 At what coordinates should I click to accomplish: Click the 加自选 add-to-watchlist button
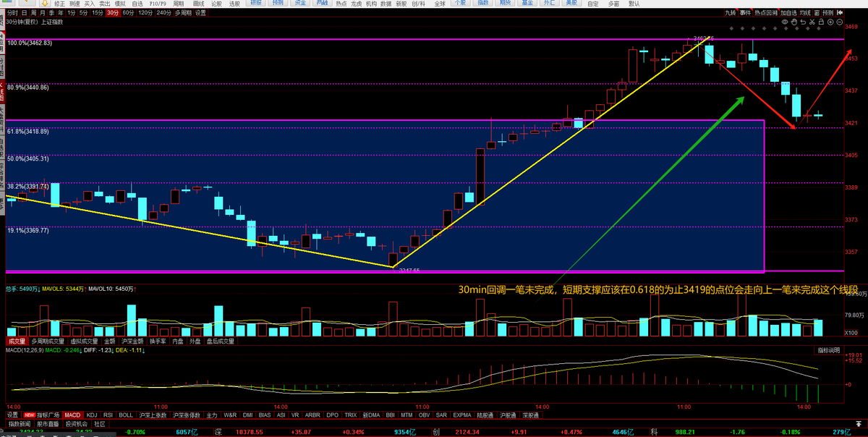788,13
